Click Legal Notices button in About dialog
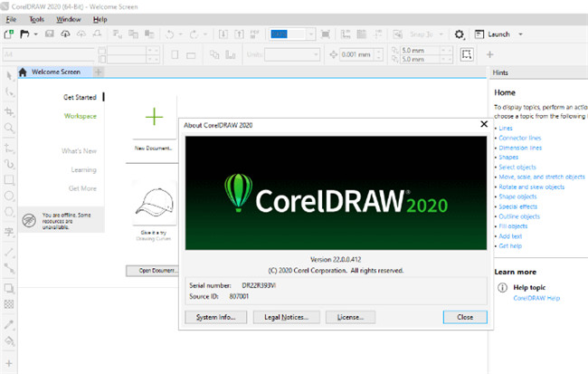The height and width of the screenshot is (374, 588). click(287, 317)
